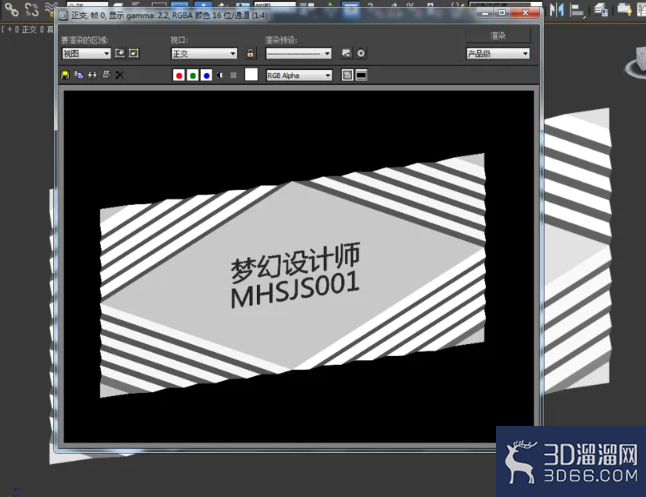Viewport: 646px width, 497px height.
Task: Click the Edit Region icon
Action: tap(120, 53)
